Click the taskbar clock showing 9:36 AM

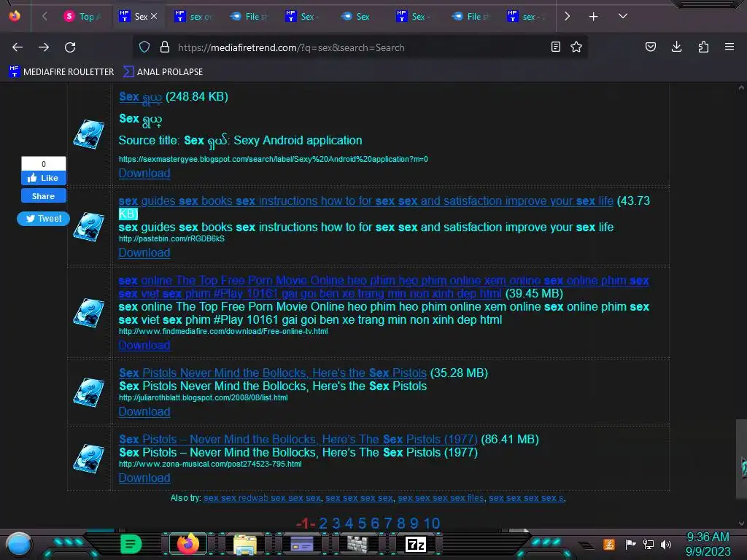pyautogui.click(x=708, y=544)
